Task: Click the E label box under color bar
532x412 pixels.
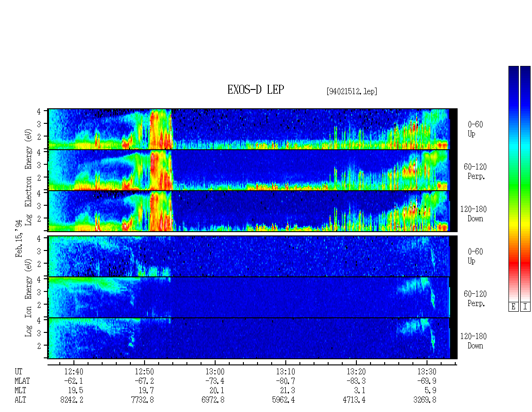Action: 513,307
